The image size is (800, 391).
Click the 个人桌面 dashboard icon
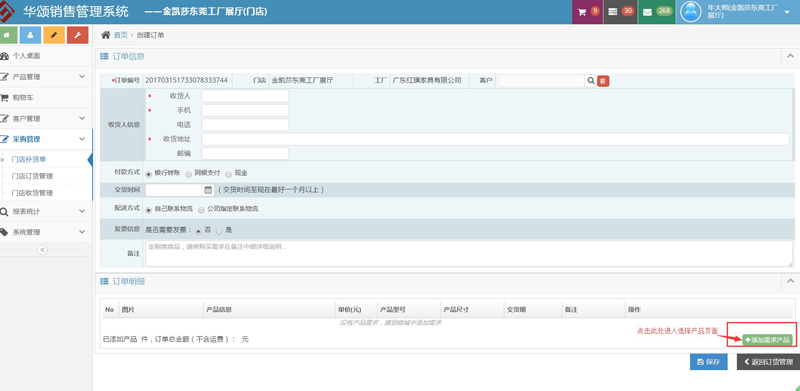(4, 56)
